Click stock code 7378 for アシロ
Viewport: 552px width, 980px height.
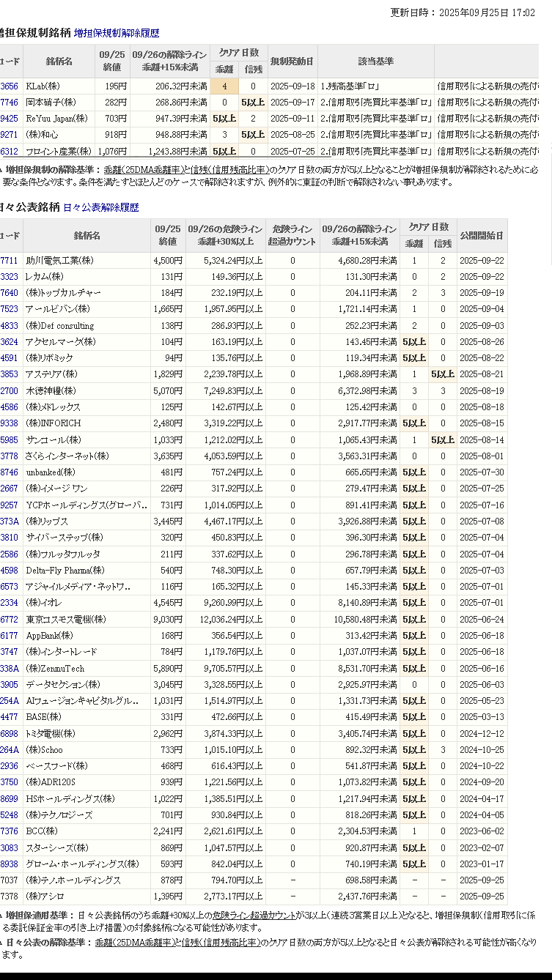pos(10,897)
